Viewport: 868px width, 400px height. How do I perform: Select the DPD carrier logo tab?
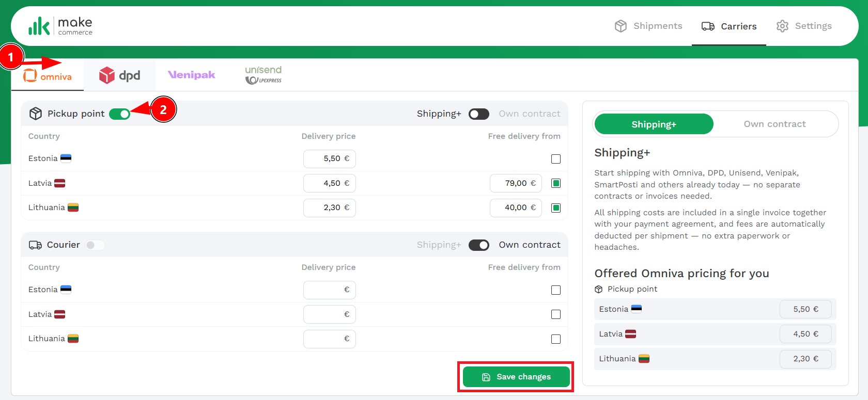click(120, 75)
